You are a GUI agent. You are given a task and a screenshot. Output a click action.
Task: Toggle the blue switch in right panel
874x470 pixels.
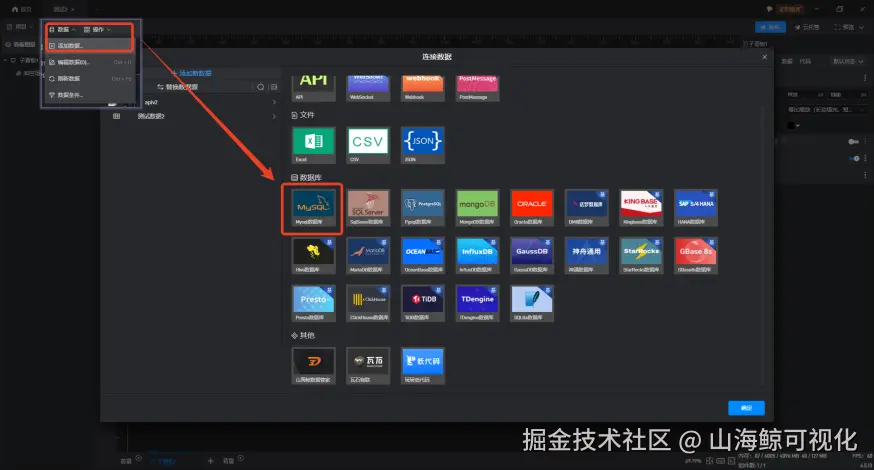[x=854, y=159]
